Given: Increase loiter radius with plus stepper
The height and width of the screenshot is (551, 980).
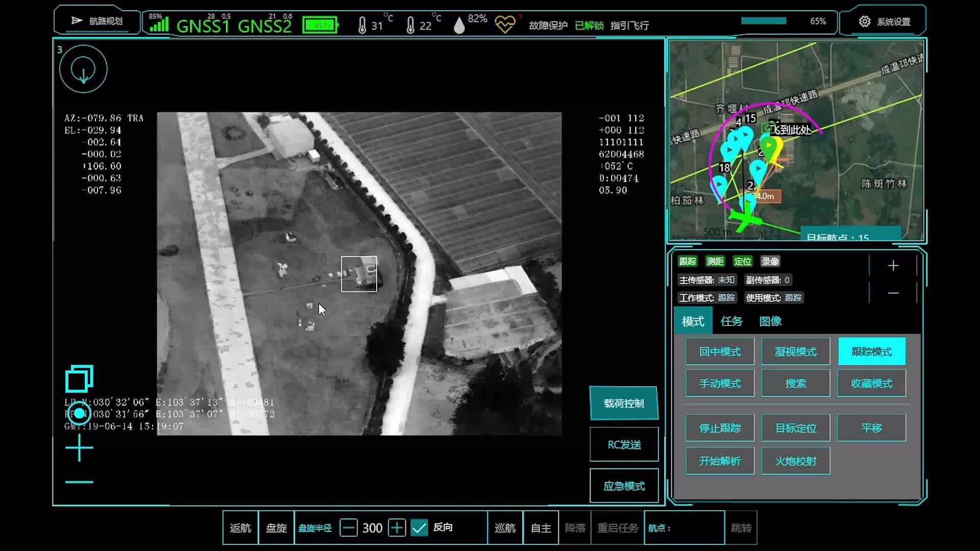Looking at the screenshot, I should click(x=397, y=528).
